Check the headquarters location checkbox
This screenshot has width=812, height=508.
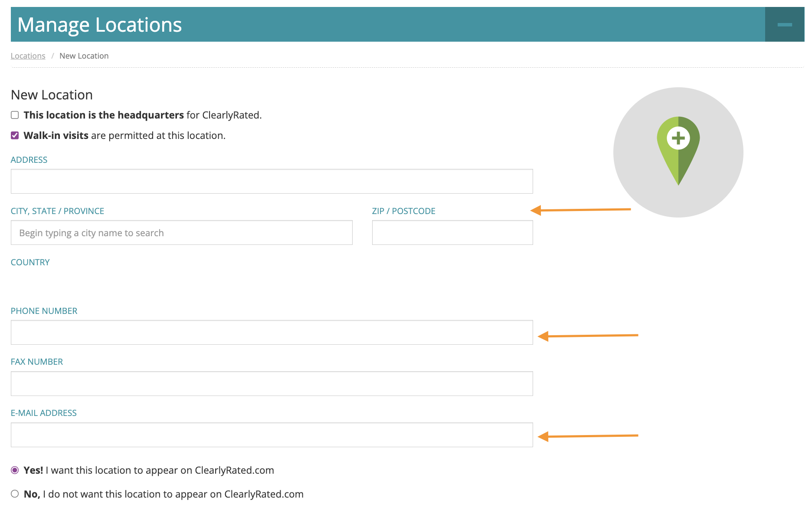[x=15, y=115]
